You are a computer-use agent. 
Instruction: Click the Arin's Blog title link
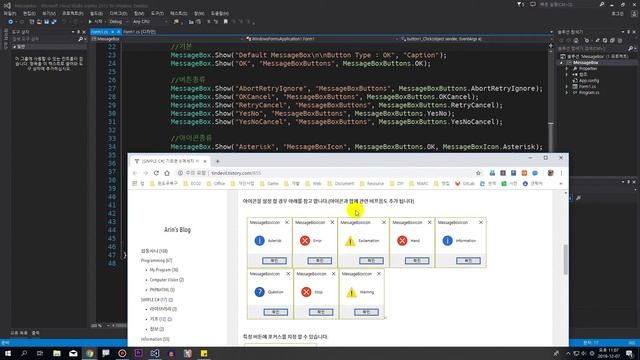click(x=177, y=230)
